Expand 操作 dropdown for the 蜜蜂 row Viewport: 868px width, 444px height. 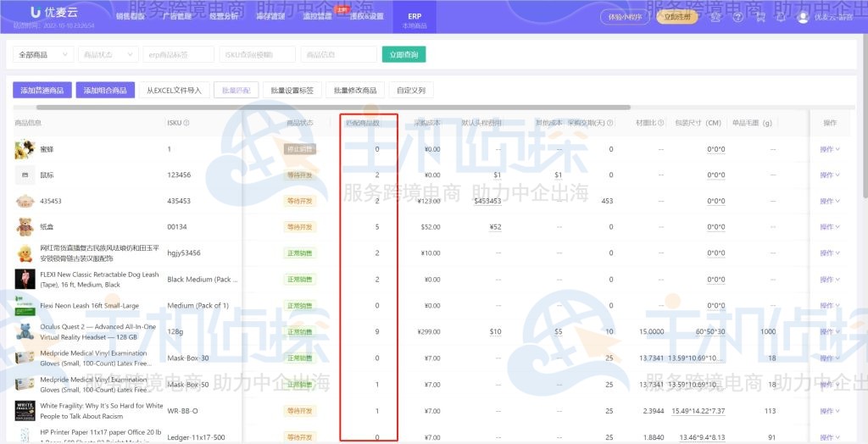click(x=829, y=149)
